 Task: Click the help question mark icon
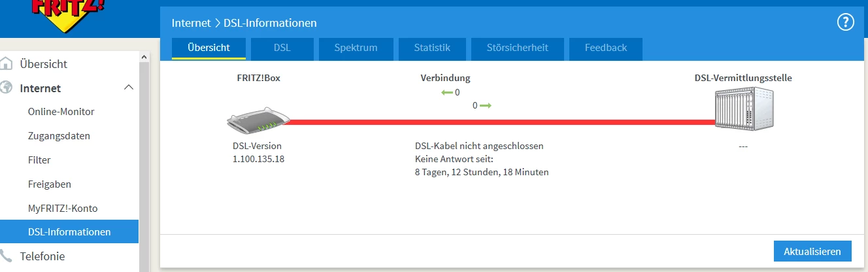(846, 22)
